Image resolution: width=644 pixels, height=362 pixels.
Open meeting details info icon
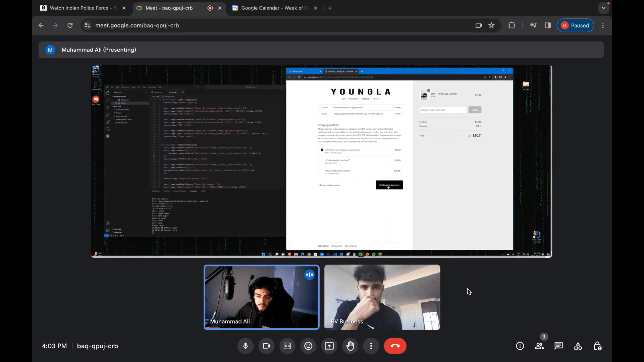tap(520, 346)
